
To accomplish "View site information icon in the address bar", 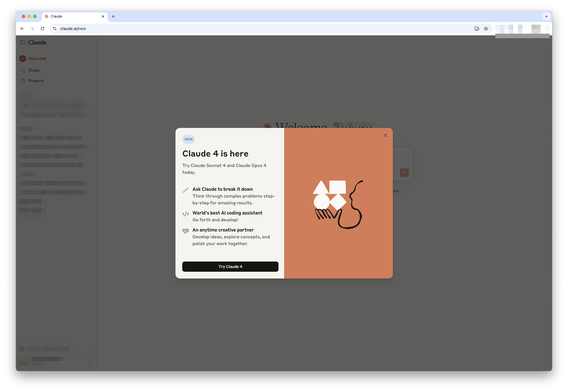I will click(55, 29).
